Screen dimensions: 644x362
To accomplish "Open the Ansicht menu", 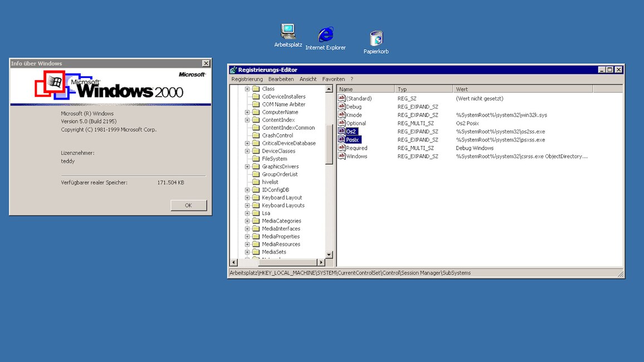I will point(308,79).
